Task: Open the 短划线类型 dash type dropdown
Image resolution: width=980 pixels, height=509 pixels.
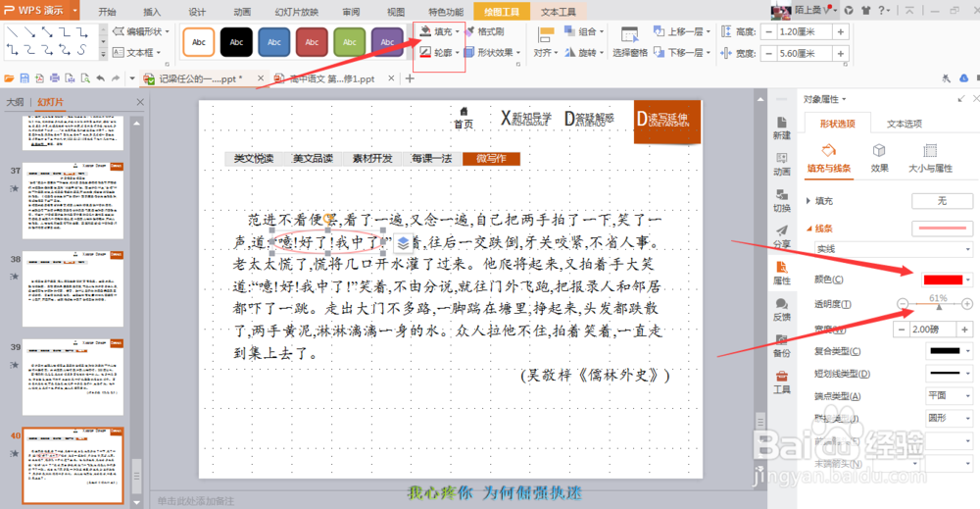Action: [x=949, y=374]
